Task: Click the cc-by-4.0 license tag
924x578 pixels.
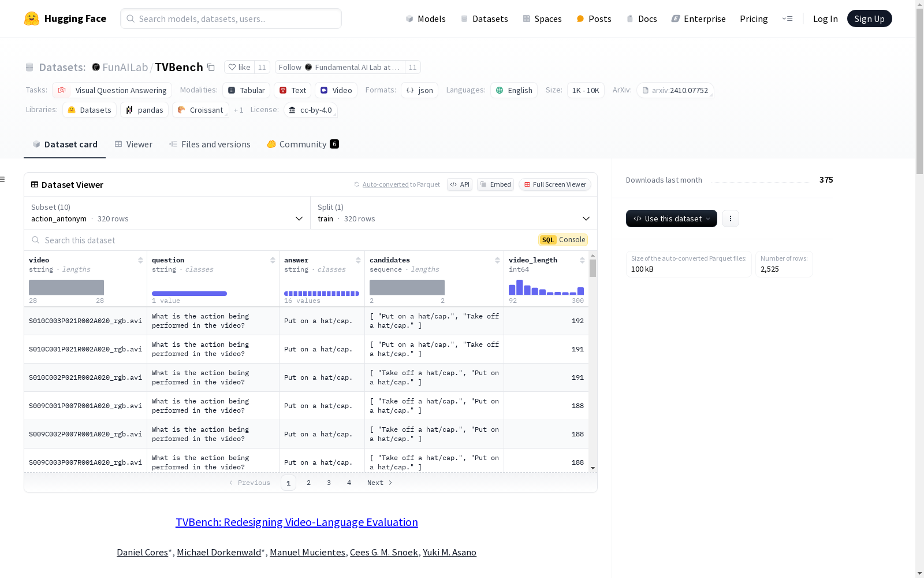Action: 311,110
